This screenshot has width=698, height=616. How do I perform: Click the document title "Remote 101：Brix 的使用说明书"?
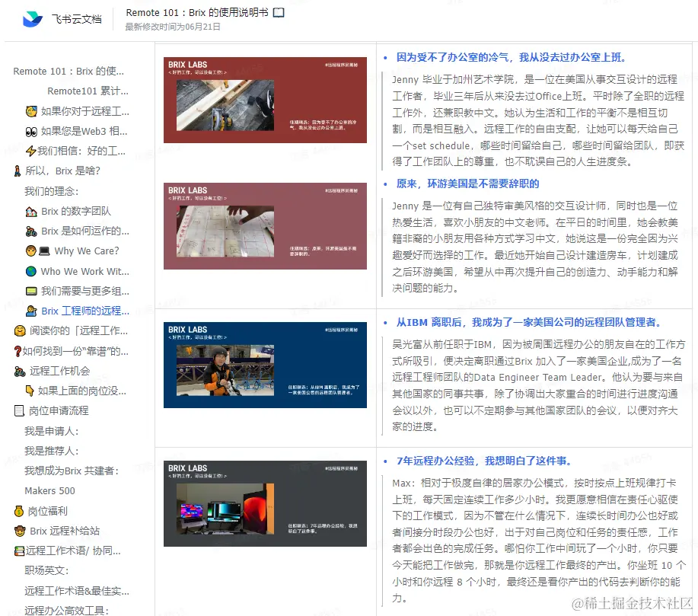[196, 12]
